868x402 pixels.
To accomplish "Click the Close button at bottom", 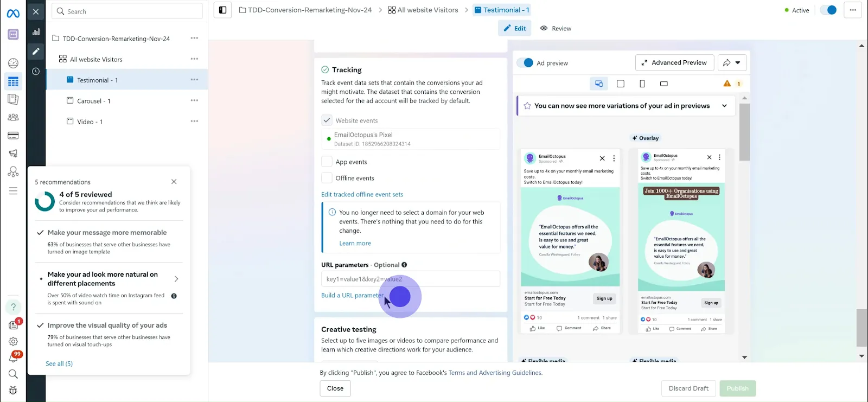I will [335, 388].
